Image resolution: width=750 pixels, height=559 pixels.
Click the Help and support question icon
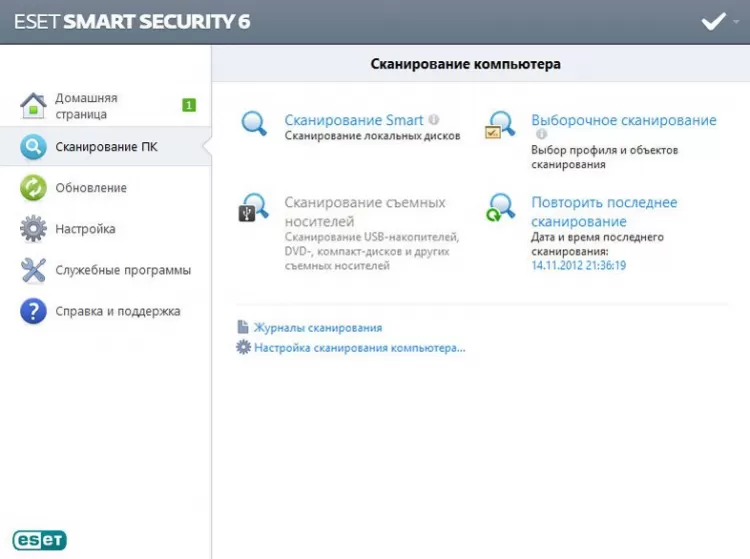pos(33,311)
